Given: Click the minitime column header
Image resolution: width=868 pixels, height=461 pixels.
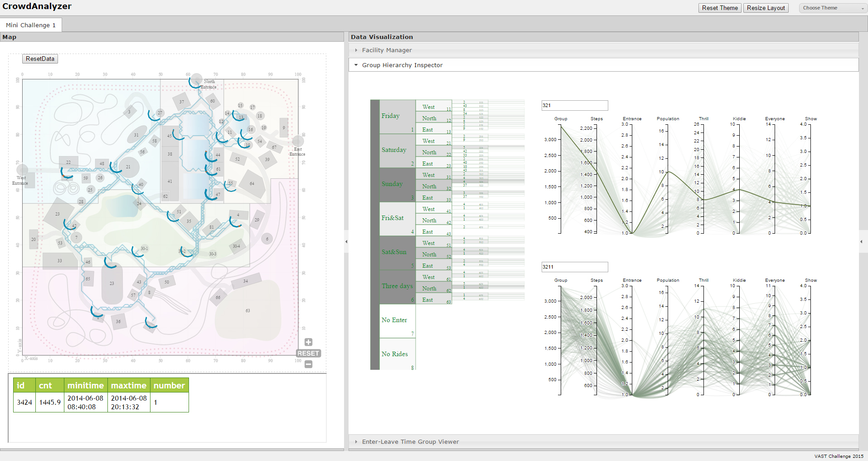Looking at the screenshot, I should [x=86, y=385].
